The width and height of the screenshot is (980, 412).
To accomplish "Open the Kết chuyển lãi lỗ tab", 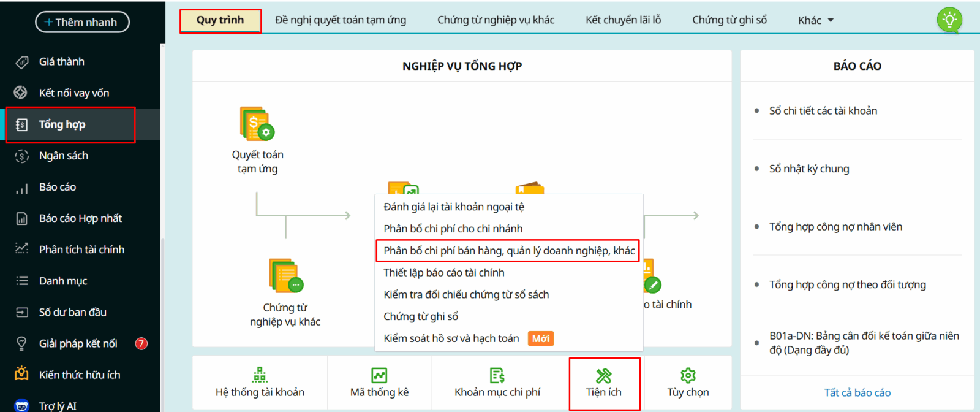I will pyautogui.click(x=624, y=20).
